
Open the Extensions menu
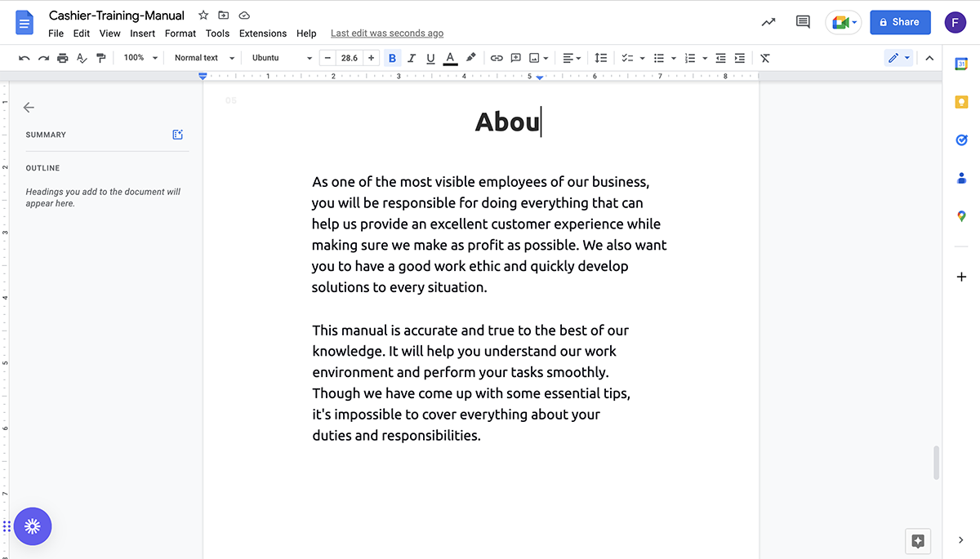coord(262,33)
